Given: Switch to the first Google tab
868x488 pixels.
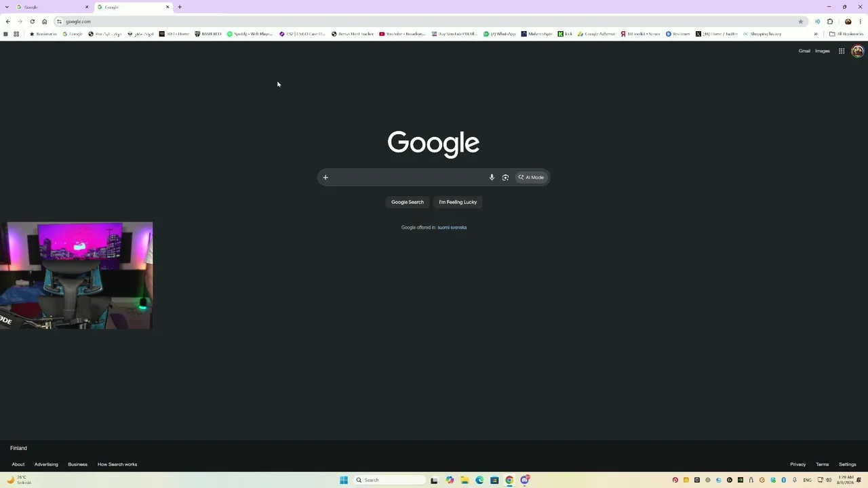Looking at the screenshot, I should (x=51, y=7).
